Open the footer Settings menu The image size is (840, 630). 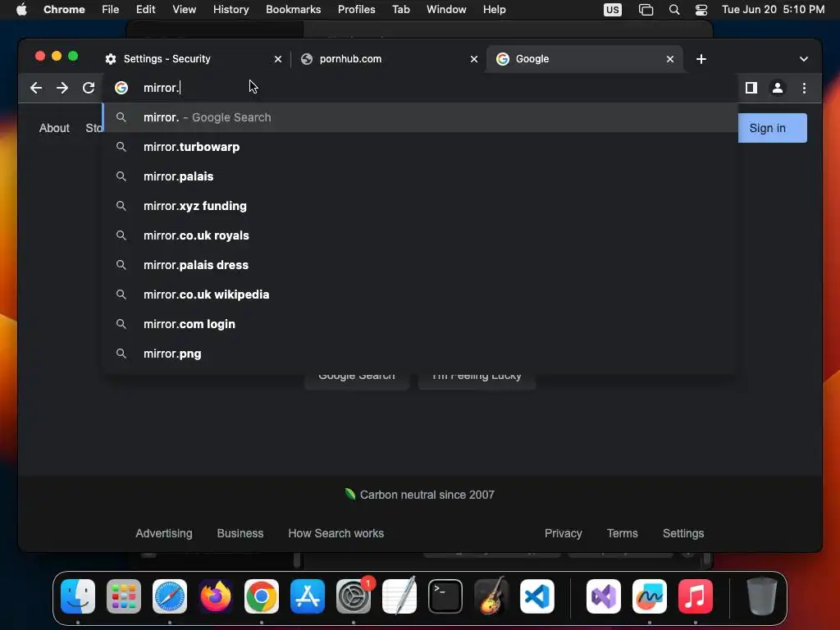tap(683, 533)
